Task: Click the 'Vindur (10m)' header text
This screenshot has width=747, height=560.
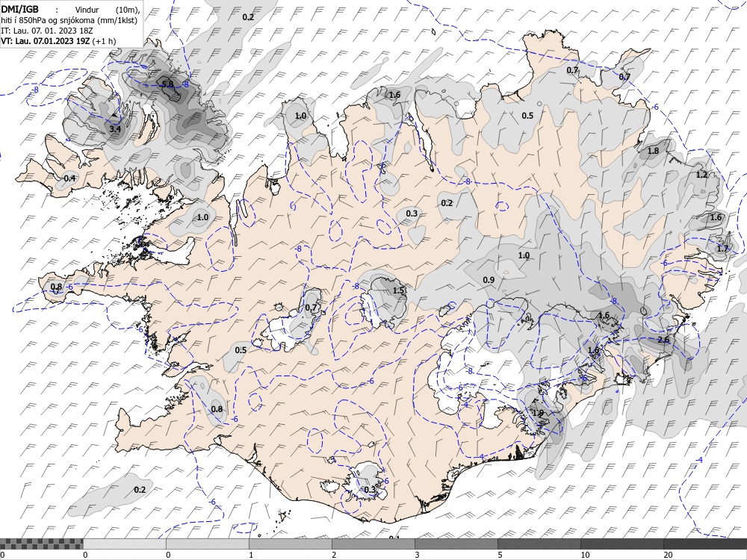Action: coord(107,10)
